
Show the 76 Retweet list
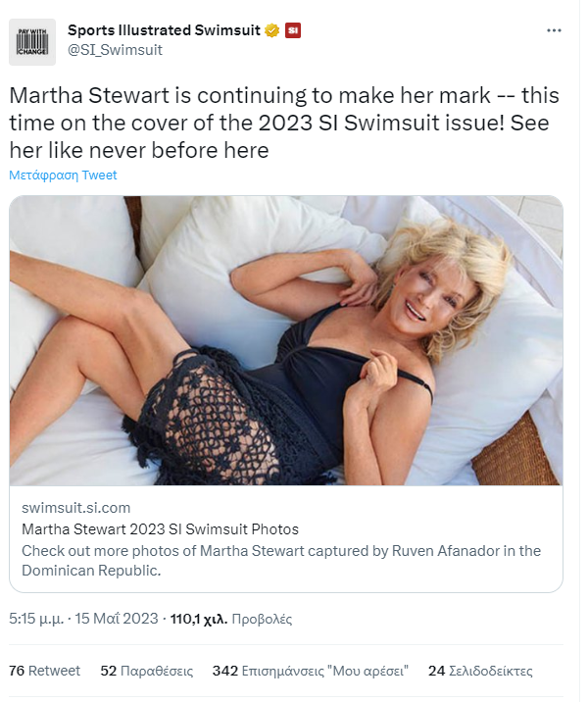coord(44,672)
